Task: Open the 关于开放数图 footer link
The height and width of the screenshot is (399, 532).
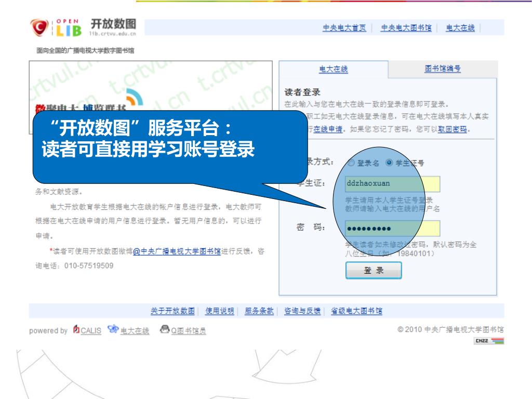Action: [172, 311]
